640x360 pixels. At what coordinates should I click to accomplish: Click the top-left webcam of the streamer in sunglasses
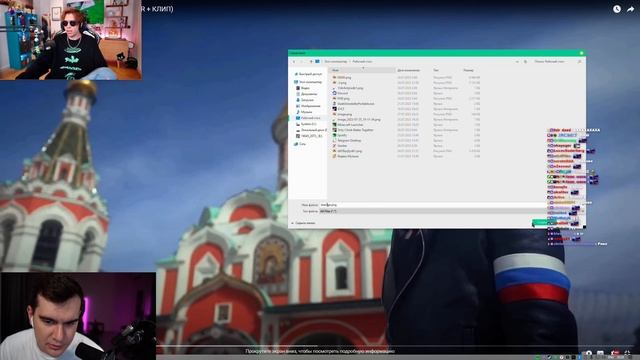click(x=71, y=40)
